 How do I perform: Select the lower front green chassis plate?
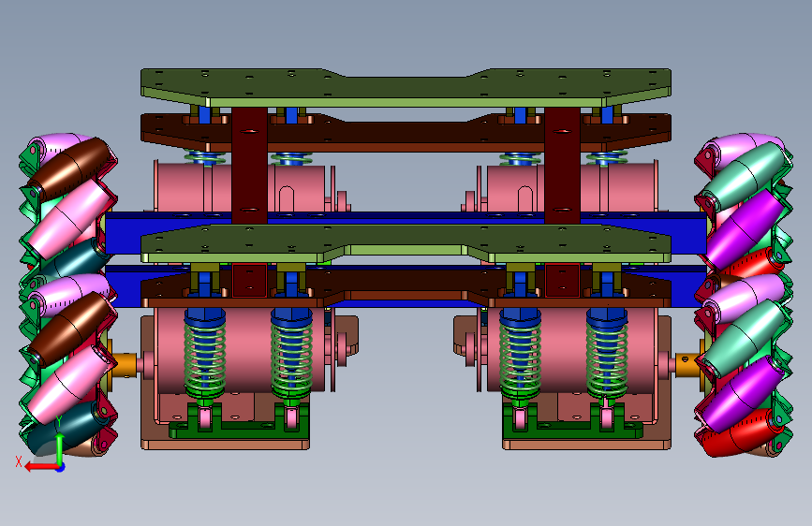pos(406,243)
